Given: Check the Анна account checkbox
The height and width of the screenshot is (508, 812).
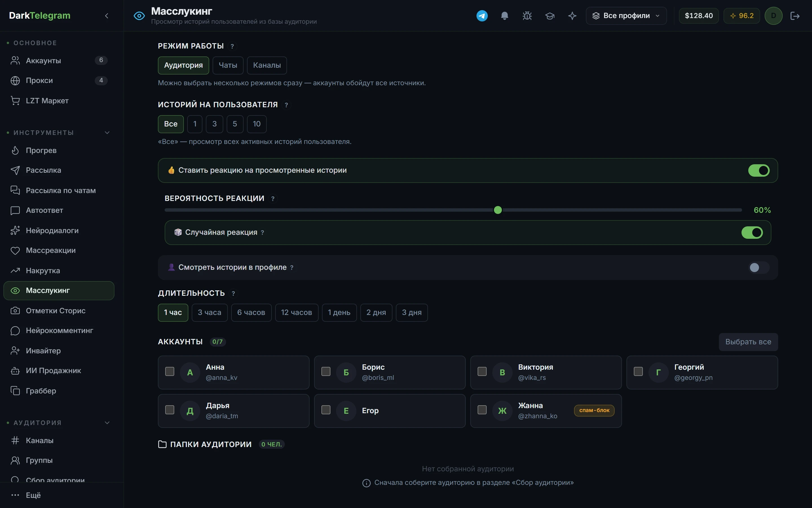Looking at the screenshot, I should [170, 371].
